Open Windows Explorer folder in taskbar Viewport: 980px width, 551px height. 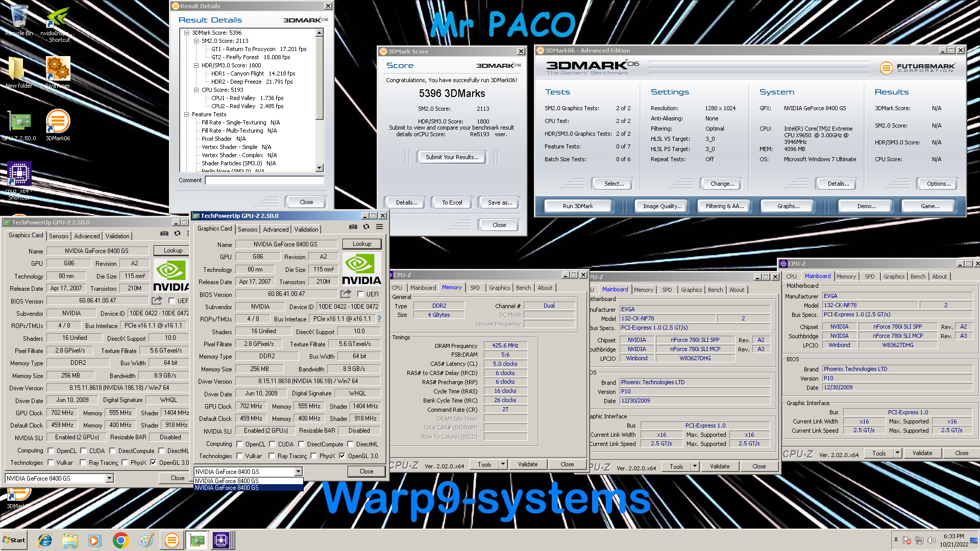coord(70,540)
